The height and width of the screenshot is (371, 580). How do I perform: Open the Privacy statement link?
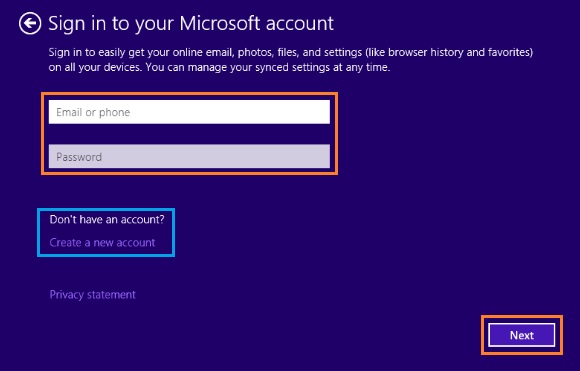[x=92, y=295]
